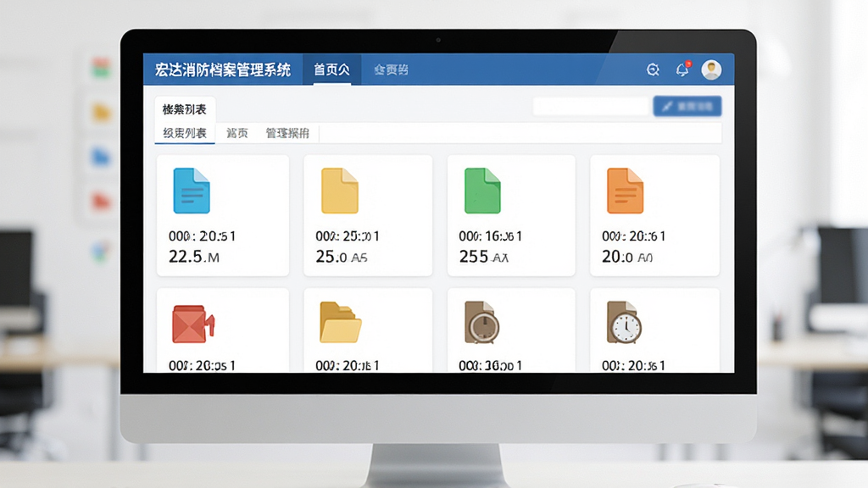Open the user avatar profile menu
The image size is (868, 488).
(711, 69)
